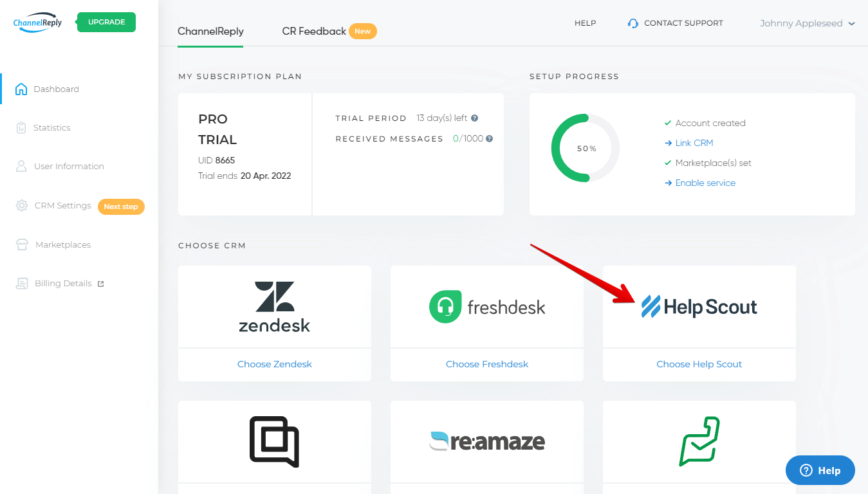The width and height of the screenshot is (868, 494).
Task: Click the Help Scout logo
Action: [699, 307]
